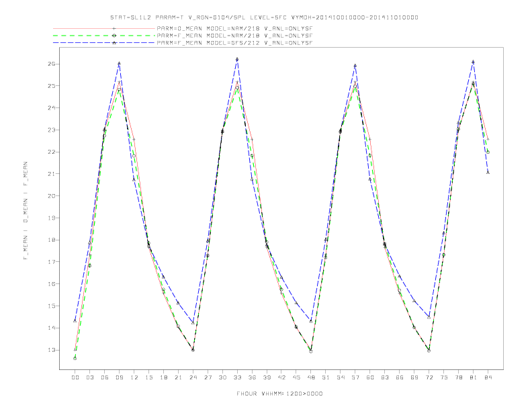The height and width of the screenshot is (411, 532).
Task: Click blue triangle data marker at hour 00
Action: coord(75,320)
